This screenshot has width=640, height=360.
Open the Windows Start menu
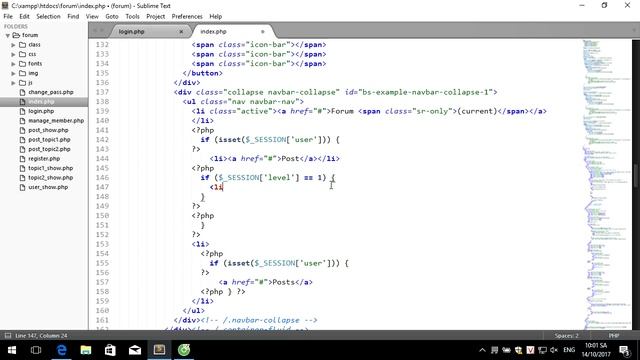(x=12, y=350)
